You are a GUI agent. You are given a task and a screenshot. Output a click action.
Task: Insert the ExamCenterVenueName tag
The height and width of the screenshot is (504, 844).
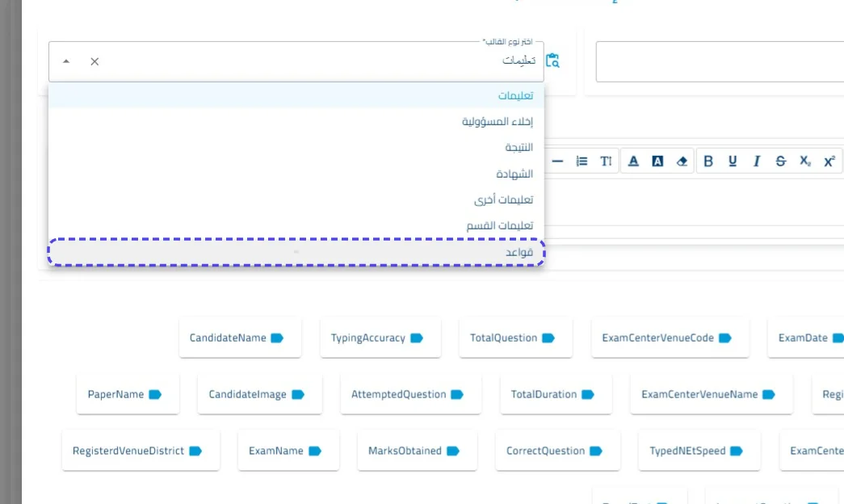pos(712,394)
